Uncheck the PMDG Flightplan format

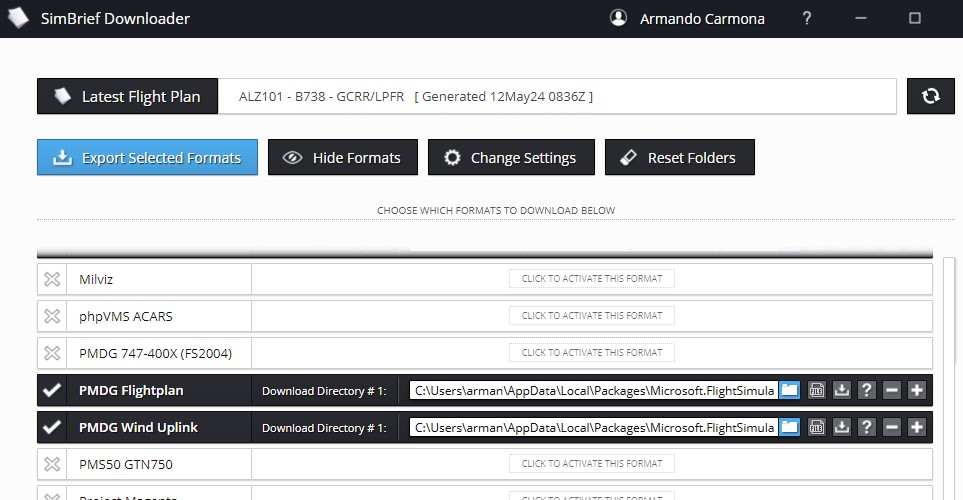[x=52, y=390]
